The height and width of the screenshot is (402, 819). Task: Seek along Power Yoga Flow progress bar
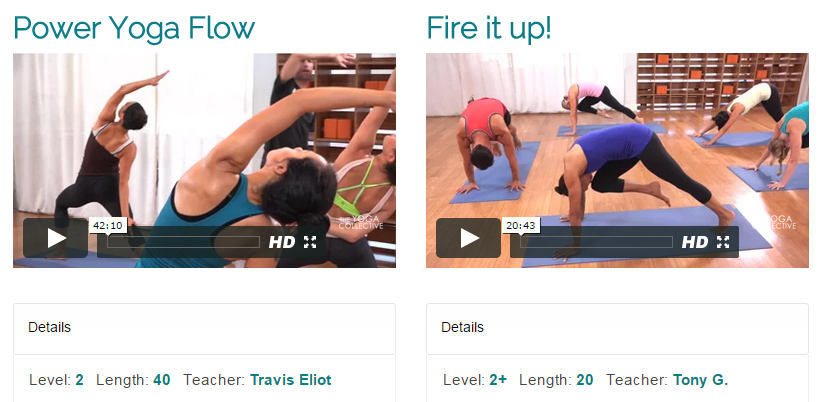(x=183, y=242)
